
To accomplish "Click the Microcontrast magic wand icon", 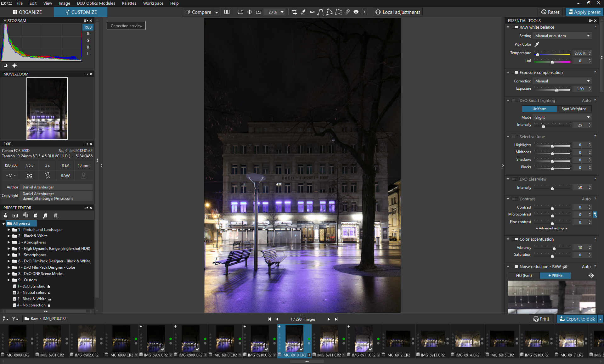I will (x=595, y=215).
